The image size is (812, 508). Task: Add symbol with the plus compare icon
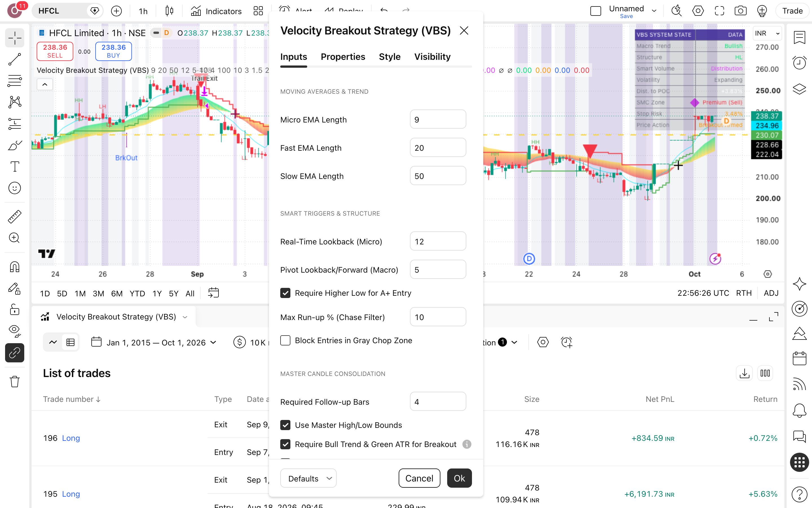(116, 11)
